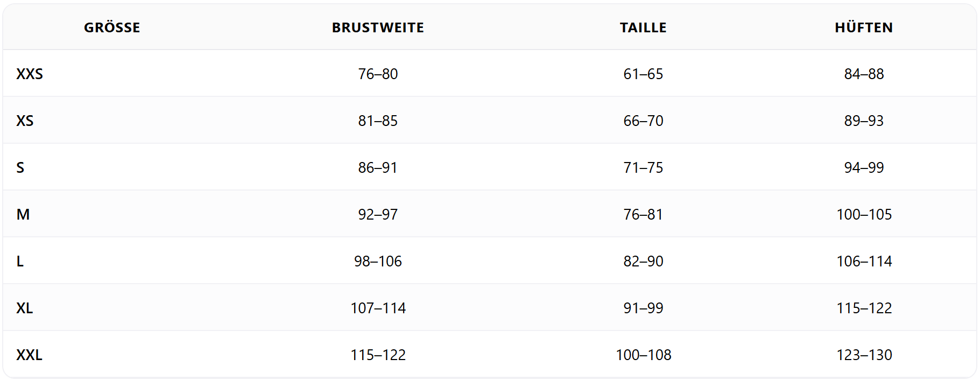
Task: Select Brustweite value 107–114
Action: point(378,308)
